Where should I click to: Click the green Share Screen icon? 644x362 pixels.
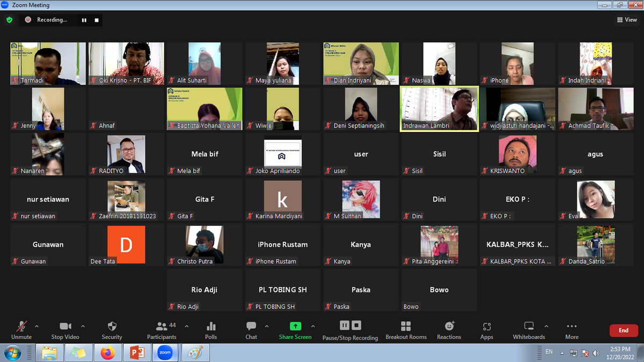coord(295,327)
